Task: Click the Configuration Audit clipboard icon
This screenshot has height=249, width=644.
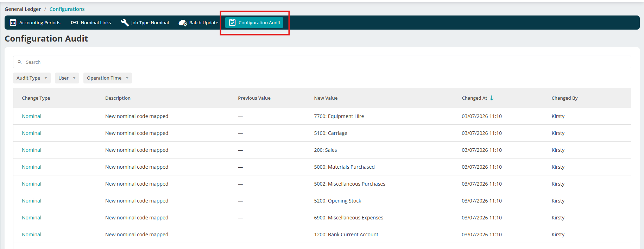Action: (232, 23)
